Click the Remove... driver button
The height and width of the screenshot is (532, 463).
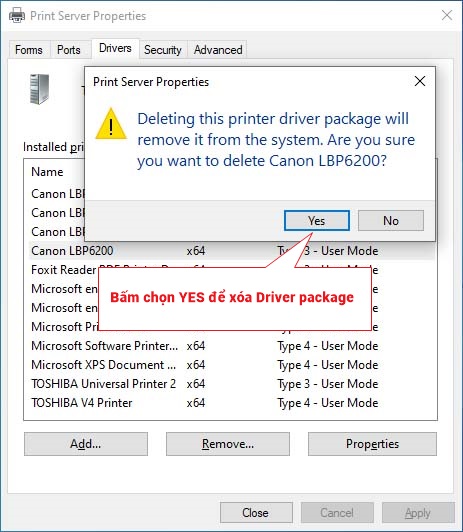tap(228, 444)
